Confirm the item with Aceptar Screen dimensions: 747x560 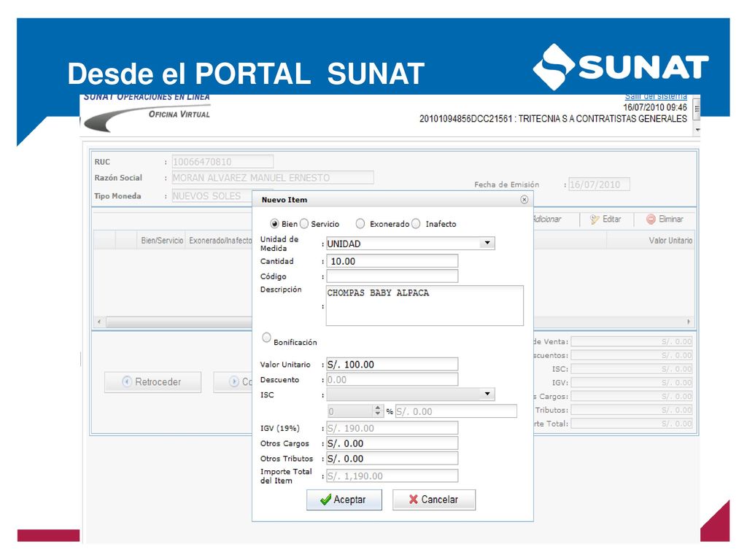tap(344, 499)
